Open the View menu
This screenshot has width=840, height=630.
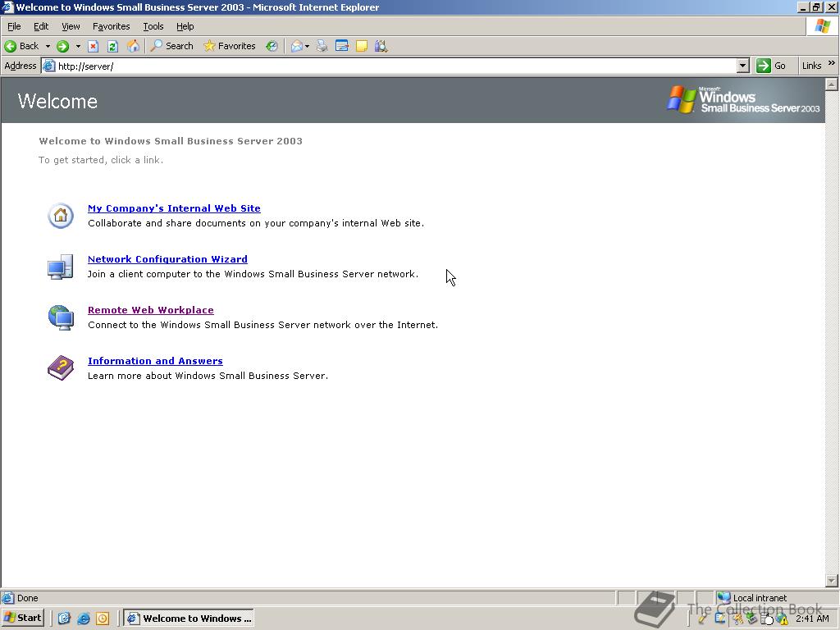(x=71, y=26)
